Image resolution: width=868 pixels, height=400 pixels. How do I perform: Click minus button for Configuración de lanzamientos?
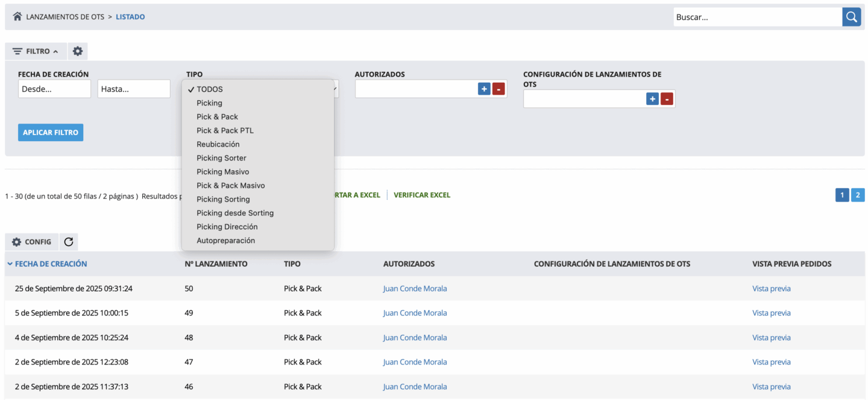667,99
